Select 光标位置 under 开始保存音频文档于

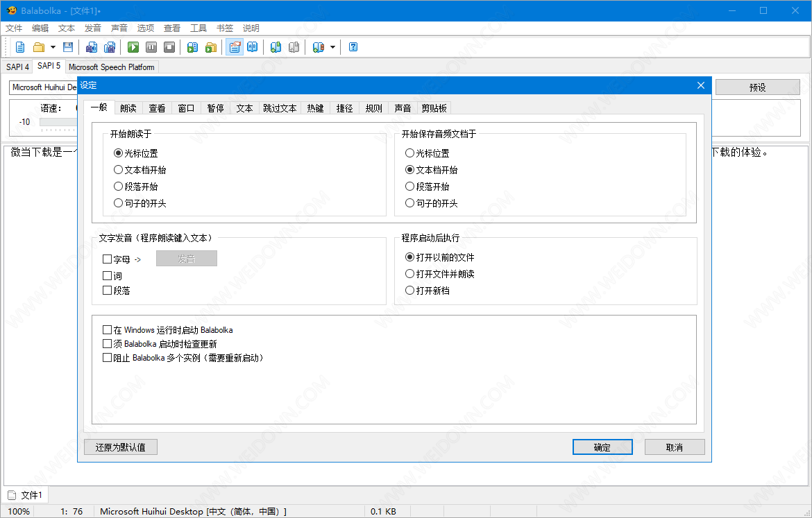click(428, 153)
